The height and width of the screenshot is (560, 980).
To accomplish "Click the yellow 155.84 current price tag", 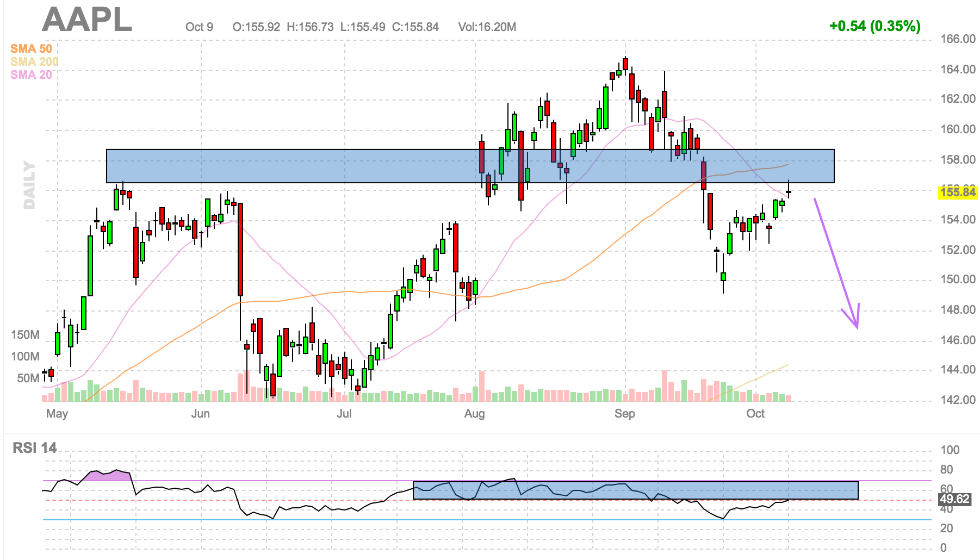I will coord(958,192).
